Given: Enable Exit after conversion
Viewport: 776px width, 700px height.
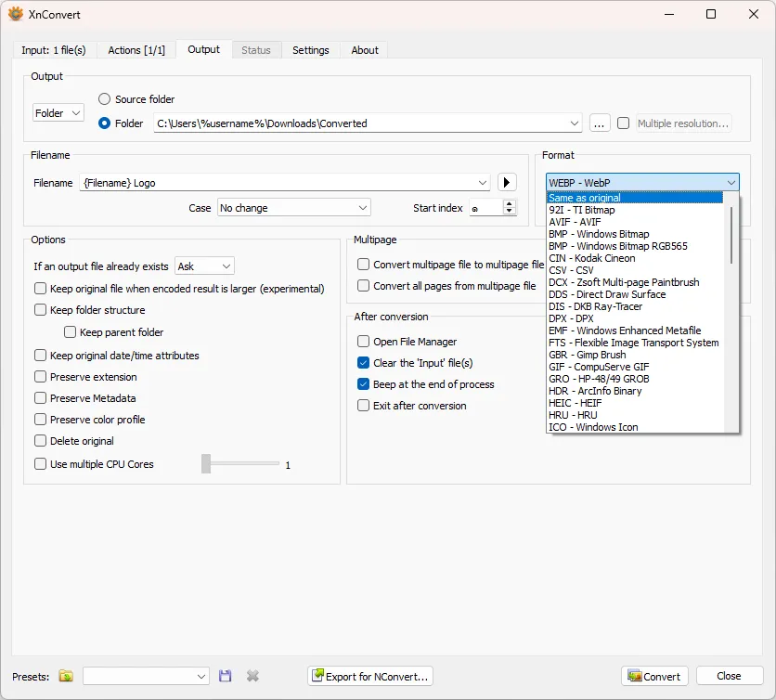Looking at the screenshot, I should 363,406.
